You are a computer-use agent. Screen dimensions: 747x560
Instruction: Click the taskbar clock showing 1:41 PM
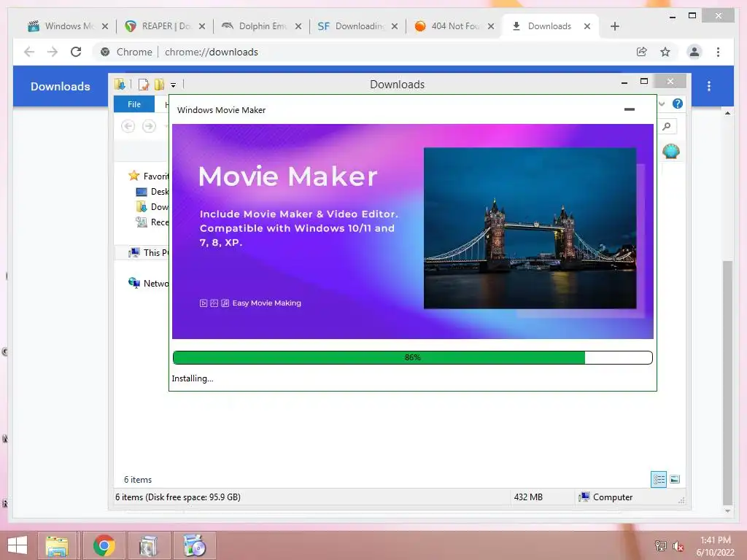point(715,546)
